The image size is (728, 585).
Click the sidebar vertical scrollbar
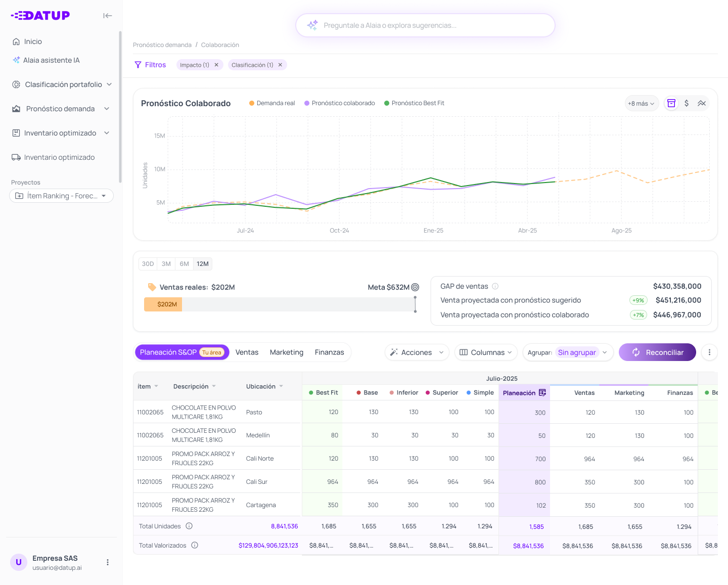pyautogui.click(x=120, y=106)
